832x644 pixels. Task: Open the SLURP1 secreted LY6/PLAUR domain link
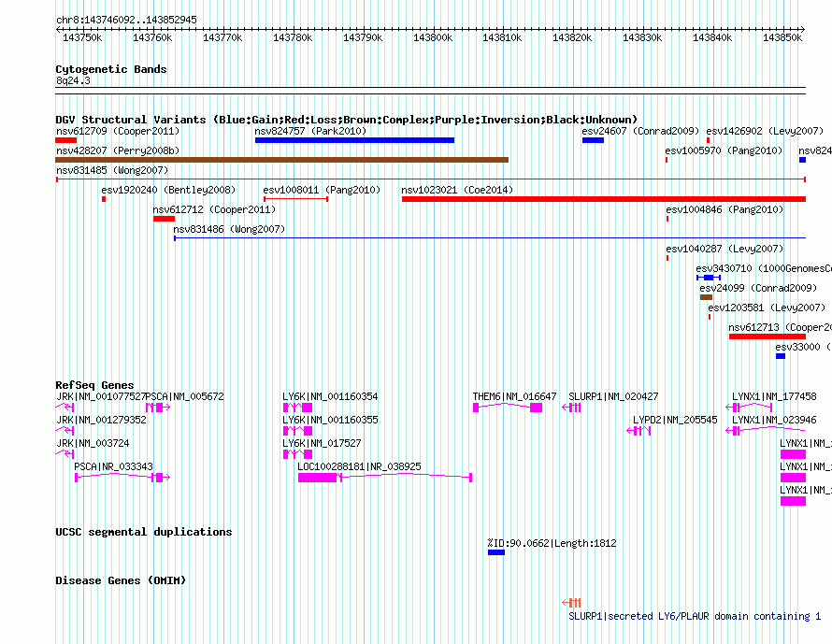[x=695, y=616]
